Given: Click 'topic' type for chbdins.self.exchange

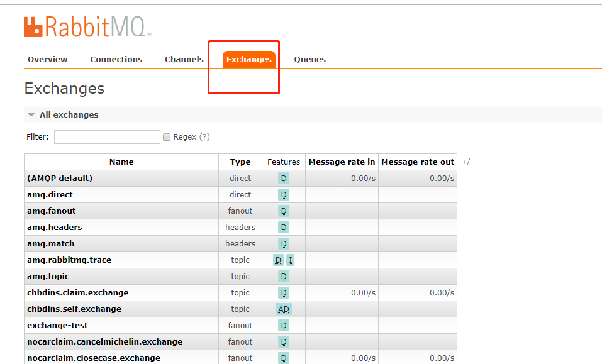Looking at the screenshot, I should pyautogui.click(x=240, y=309).
